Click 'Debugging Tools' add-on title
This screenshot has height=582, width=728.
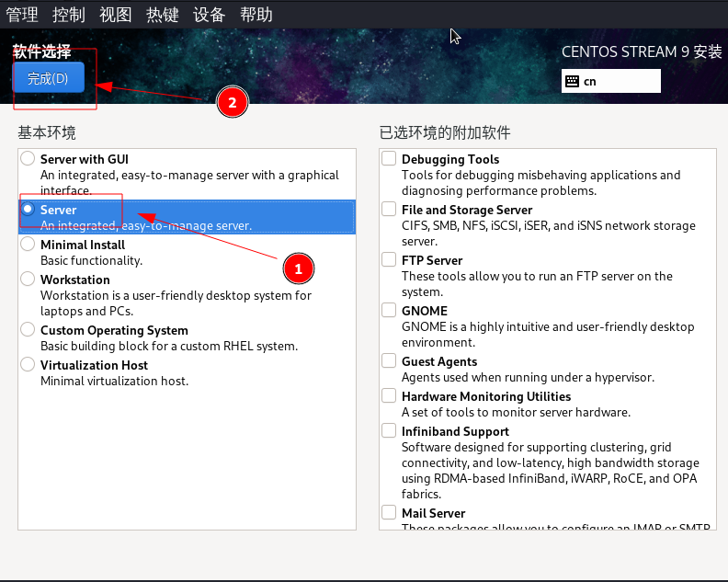450,159
